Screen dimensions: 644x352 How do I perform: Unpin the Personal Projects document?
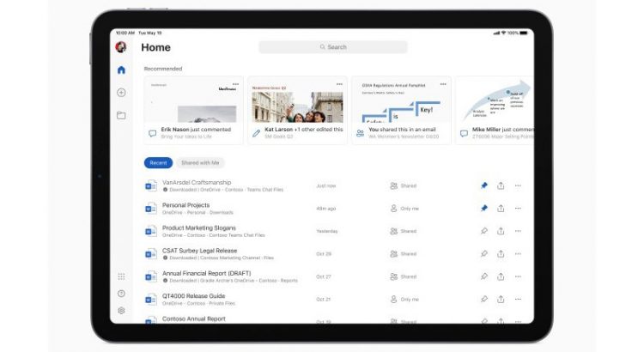click(x=484, y=208)
